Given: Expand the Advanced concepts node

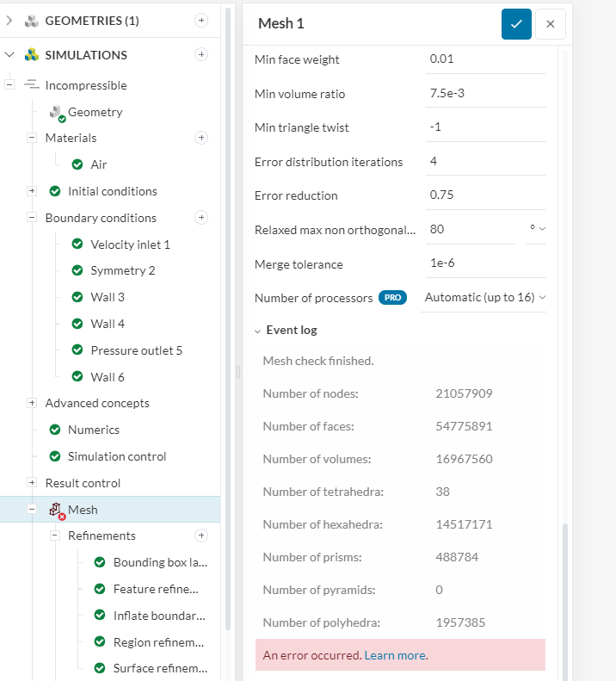Looking at the screenshot, I should (x=32, y=403).
